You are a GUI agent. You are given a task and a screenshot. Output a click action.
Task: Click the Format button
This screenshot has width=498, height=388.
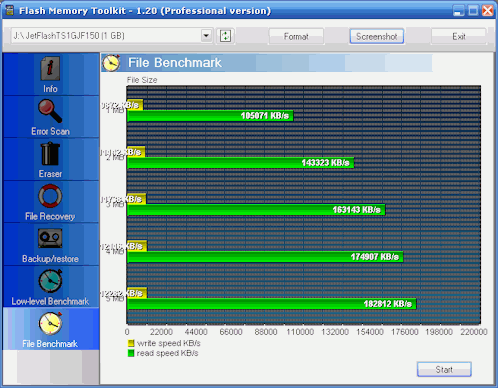pos(296,36)
